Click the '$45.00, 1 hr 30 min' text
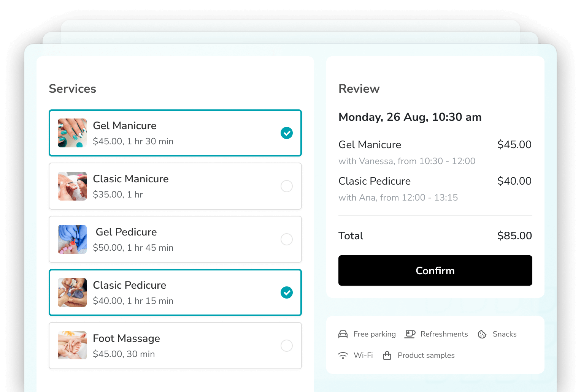 [133, 141]
